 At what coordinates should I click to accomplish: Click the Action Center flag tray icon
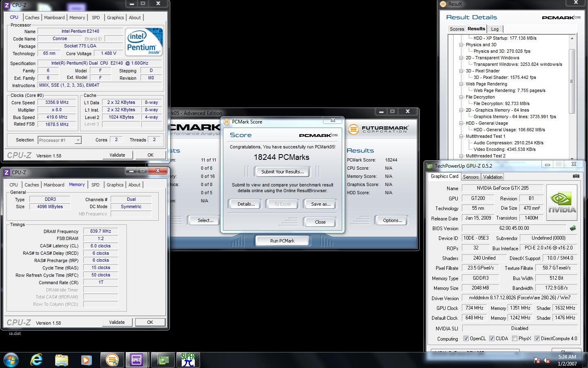tap(537, 360)
